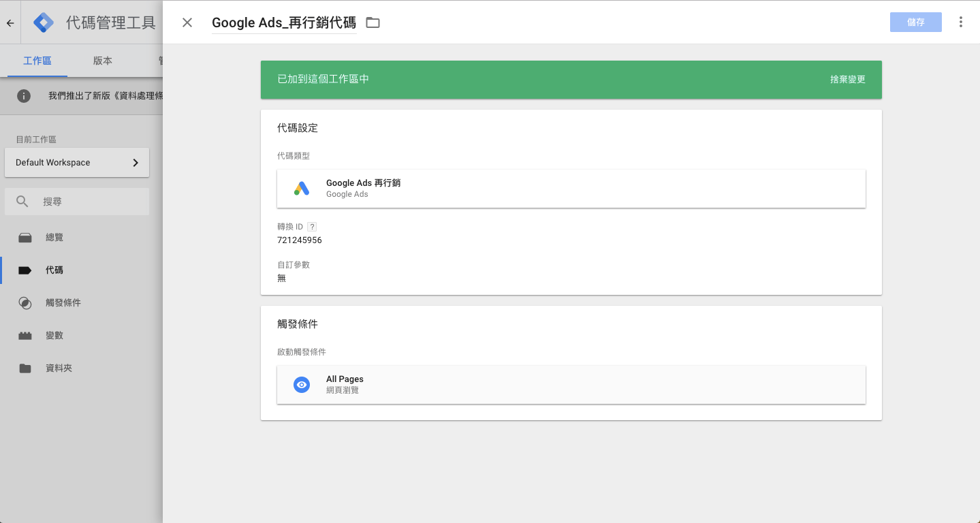Screen dimensions: 980x523
Task: Click the 觸發條件 section heading in editor
Action: [298, 324]
